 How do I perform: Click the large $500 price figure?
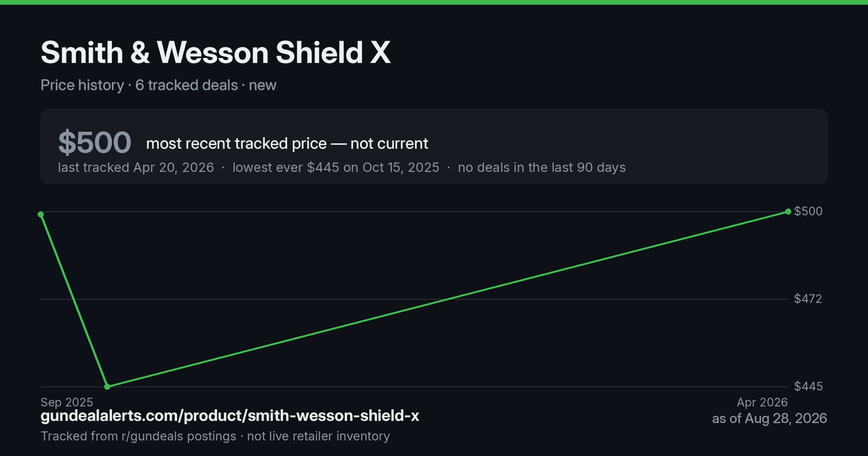[x=95, y=143]
